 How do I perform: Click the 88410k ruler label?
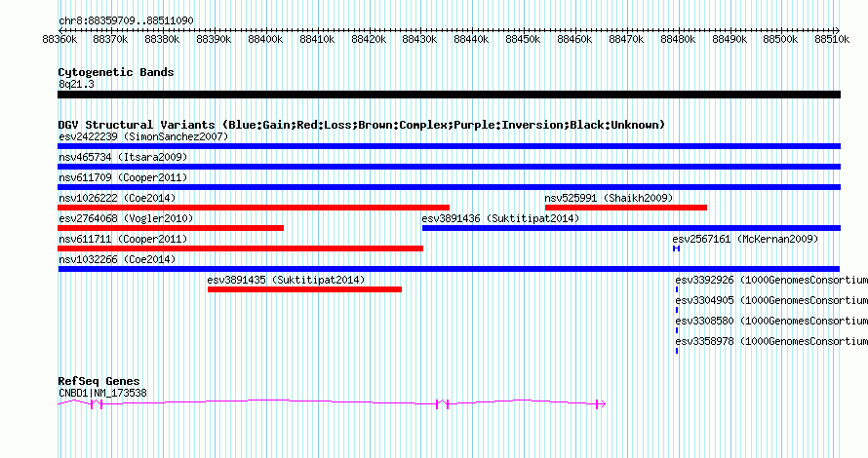317,39
